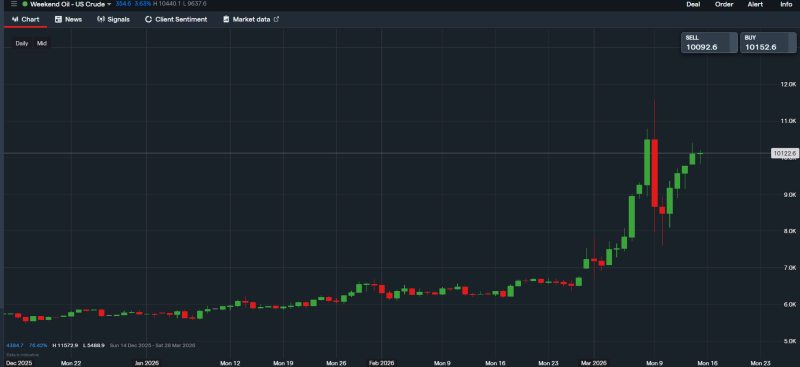The height and width of the screenshot is (367, 800).
Task: Open the Deal menu
Action: click(693, 4)
